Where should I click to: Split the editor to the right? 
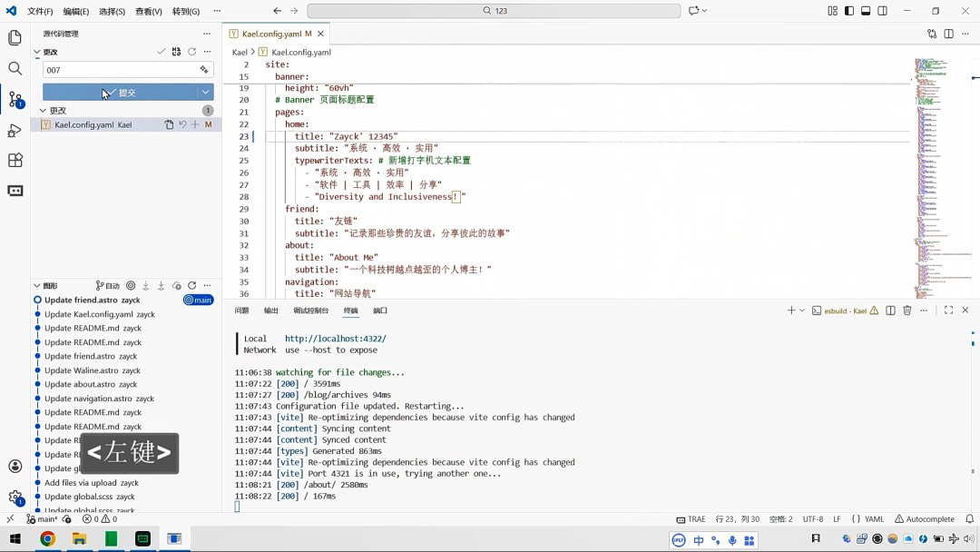948,34
